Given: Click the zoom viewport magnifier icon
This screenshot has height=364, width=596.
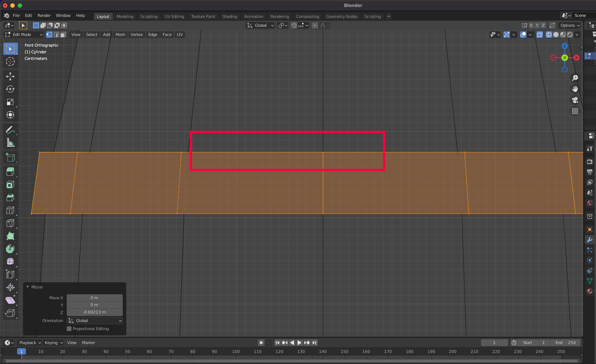Looking at the screenshot, I should pos(575,78).
